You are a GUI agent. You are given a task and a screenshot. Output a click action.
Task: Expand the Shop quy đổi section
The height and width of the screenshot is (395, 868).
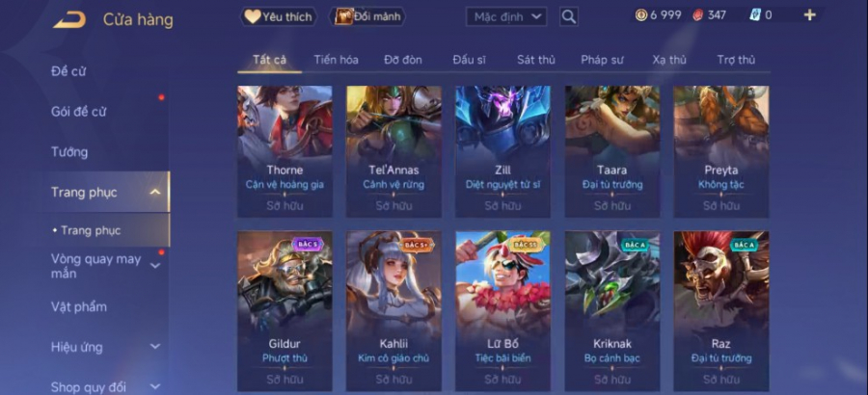(155, 386)
